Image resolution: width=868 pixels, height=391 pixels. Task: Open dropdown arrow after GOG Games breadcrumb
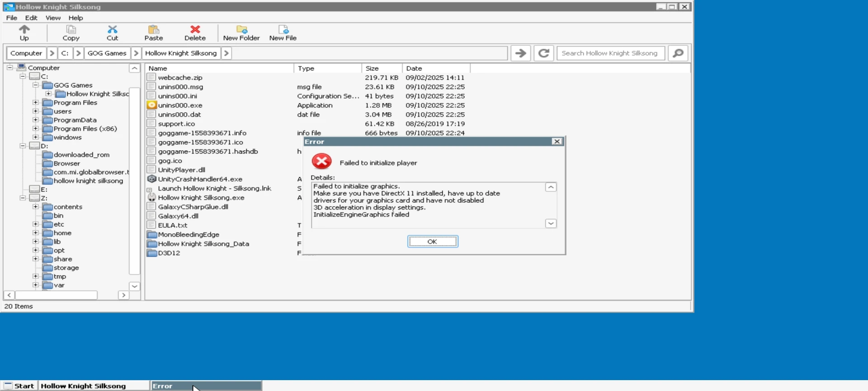[136, 53]
